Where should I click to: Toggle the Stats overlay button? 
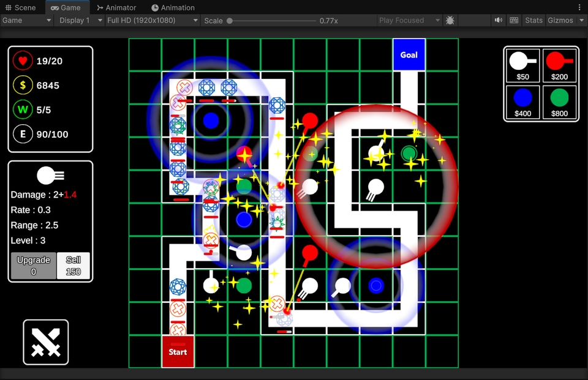(533, 20)
